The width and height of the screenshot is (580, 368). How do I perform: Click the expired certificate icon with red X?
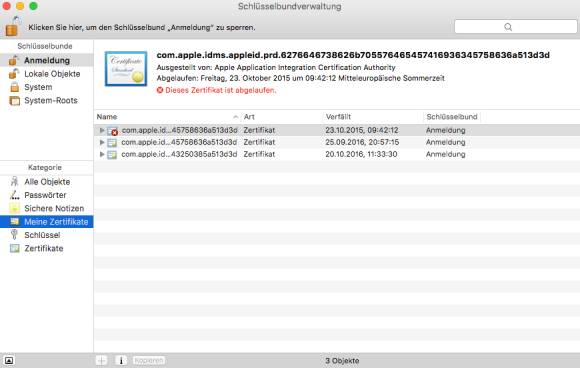[112, 131]
